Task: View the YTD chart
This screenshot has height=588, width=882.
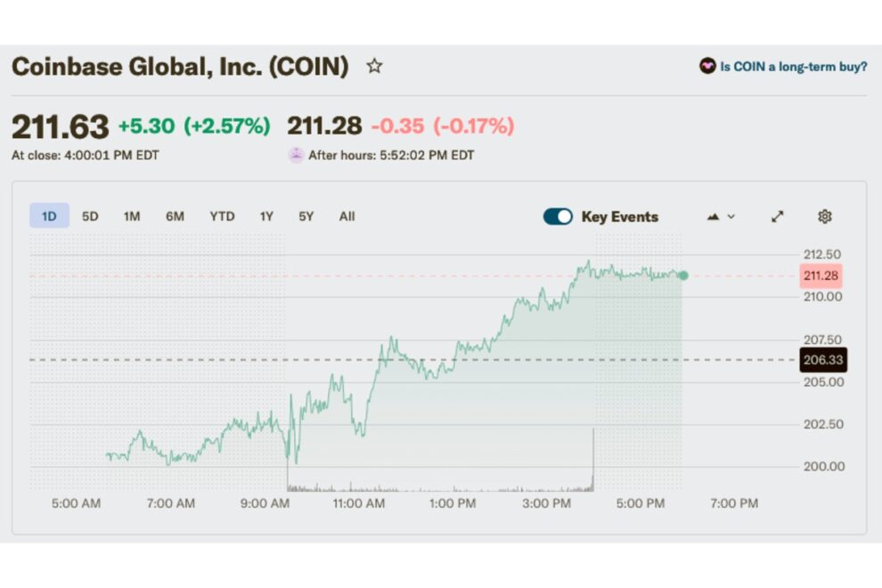Action: click(x=223, y=216)
